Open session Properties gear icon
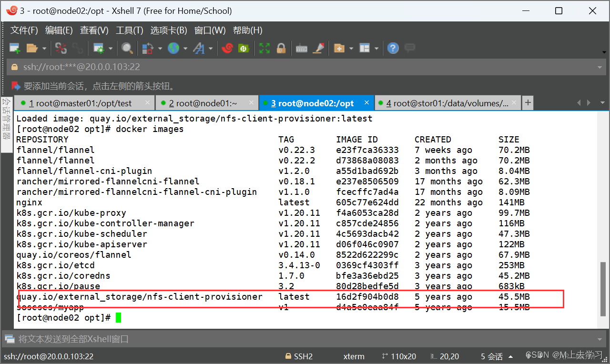The width and height of the screenshot is (610, 364). pyautogui.click(x=99, y=48)
